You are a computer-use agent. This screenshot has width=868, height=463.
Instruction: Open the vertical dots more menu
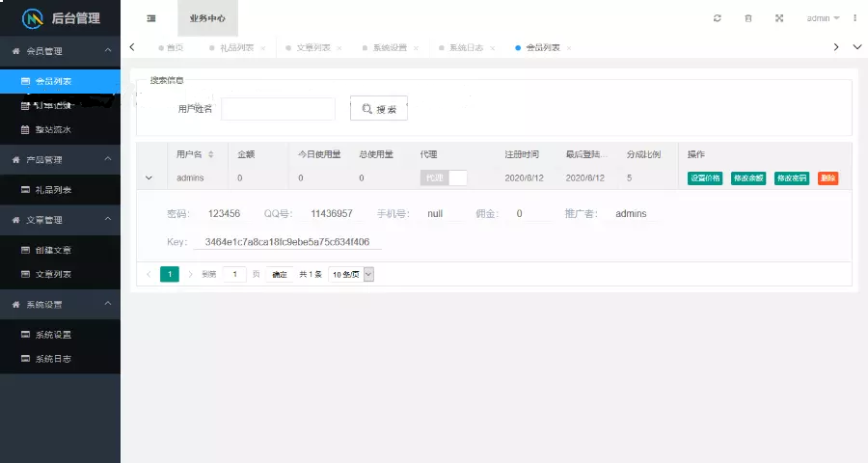point(855,18)
